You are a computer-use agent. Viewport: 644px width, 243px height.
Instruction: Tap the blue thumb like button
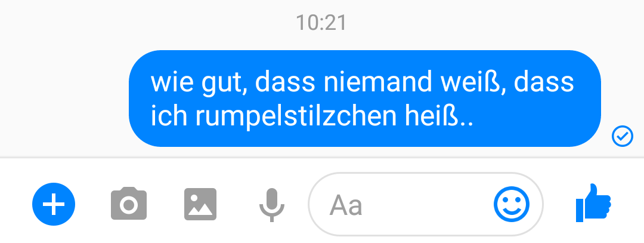point(593,203)
